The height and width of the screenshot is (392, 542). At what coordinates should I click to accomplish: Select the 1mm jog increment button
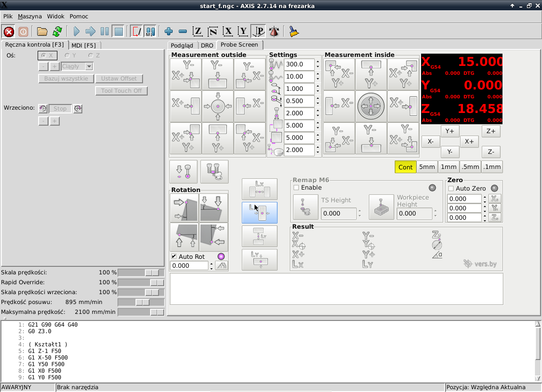[448, 167]
